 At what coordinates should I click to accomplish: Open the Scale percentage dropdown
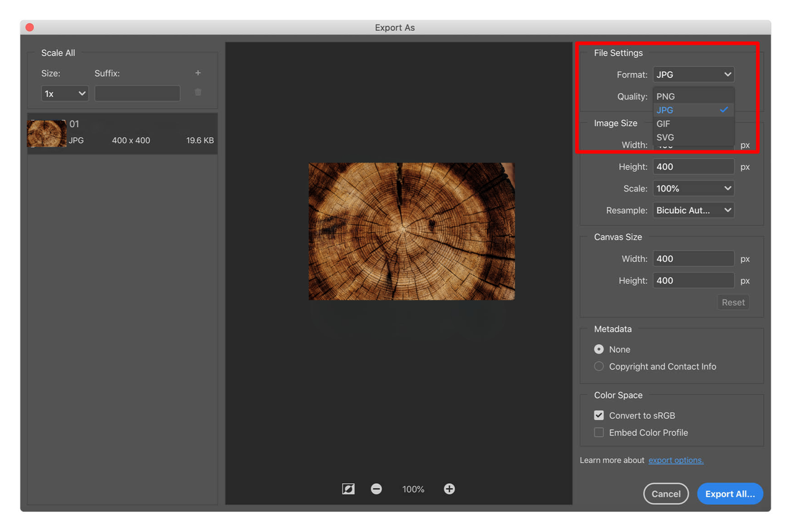(x=693, y=188)
